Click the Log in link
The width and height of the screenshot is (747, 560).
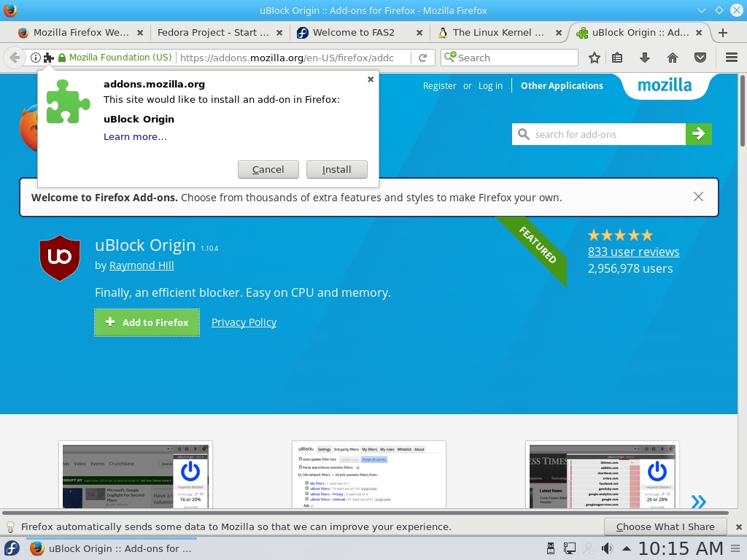(490, 86)
